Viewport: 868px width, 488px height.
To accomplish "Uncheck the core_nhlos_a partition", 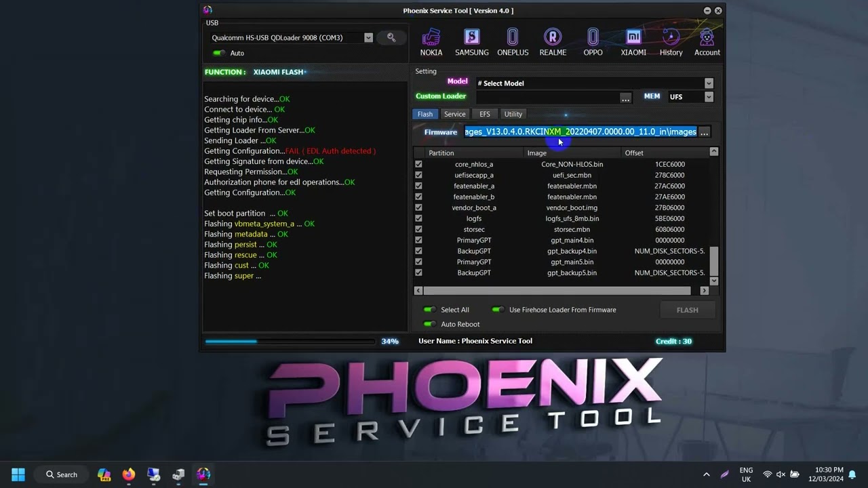I will pyautogui.click(x=418, y=164).
